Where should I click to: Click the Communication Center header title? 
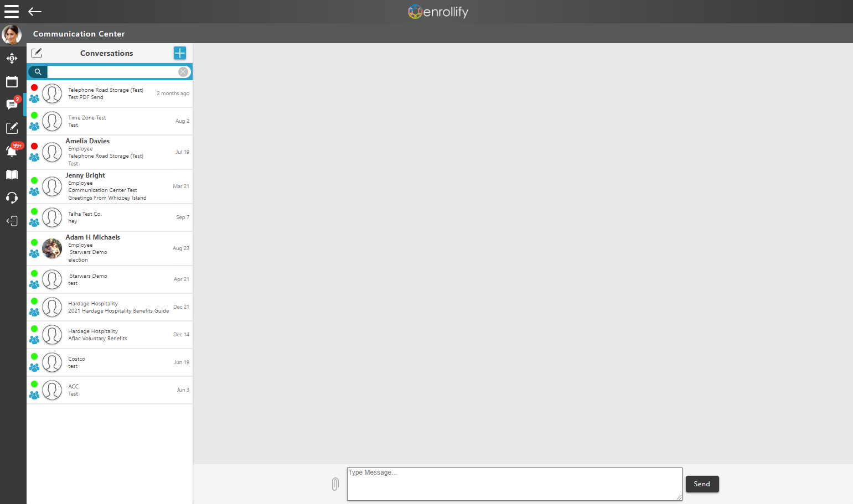point(79,34)
